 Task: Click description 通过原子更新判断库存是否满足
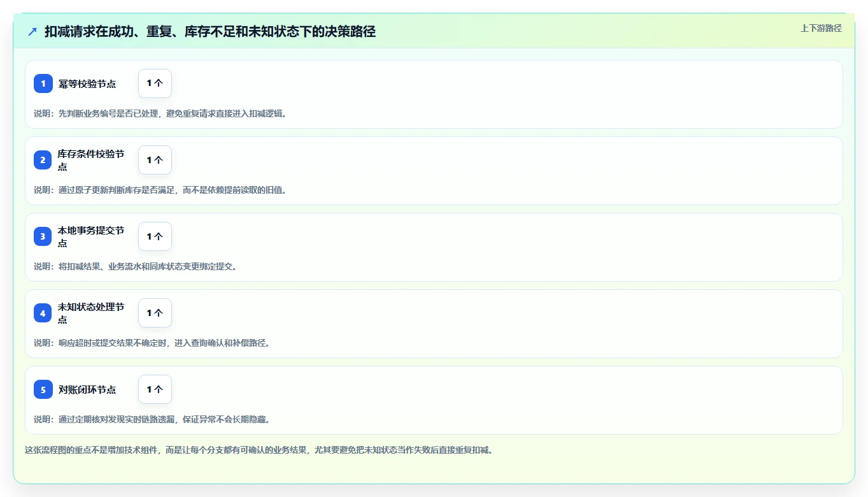[160, 190]
